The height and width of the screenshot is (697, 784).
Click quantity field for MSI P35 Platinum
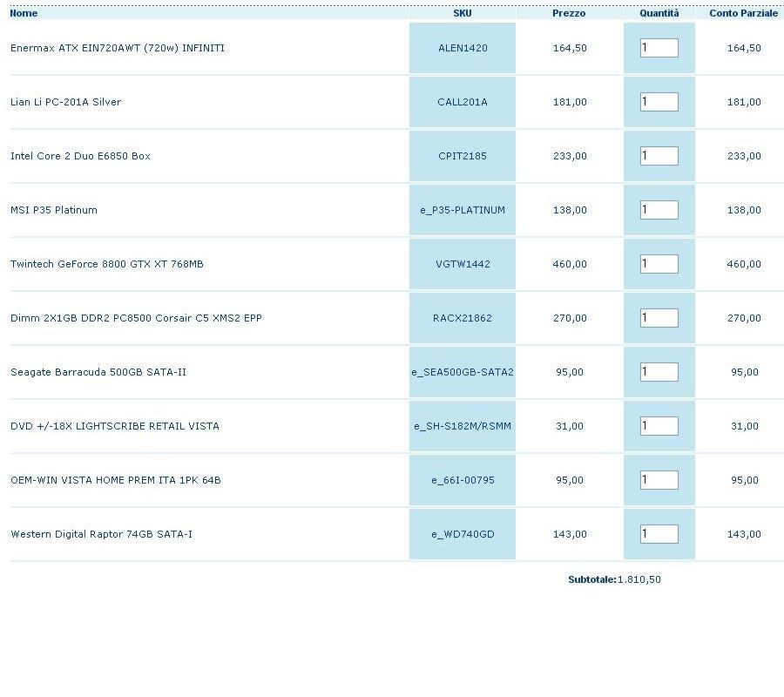pyautogui.click(x=659, y=210)
